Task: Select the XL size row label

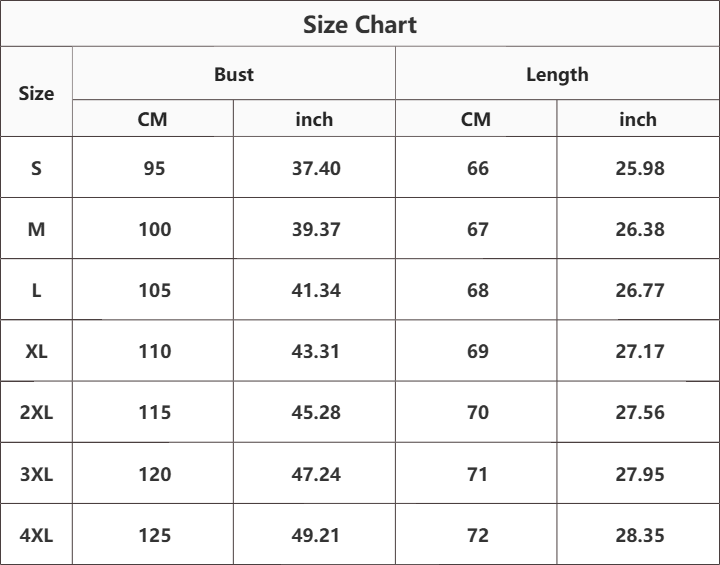Action: point(36,351)
